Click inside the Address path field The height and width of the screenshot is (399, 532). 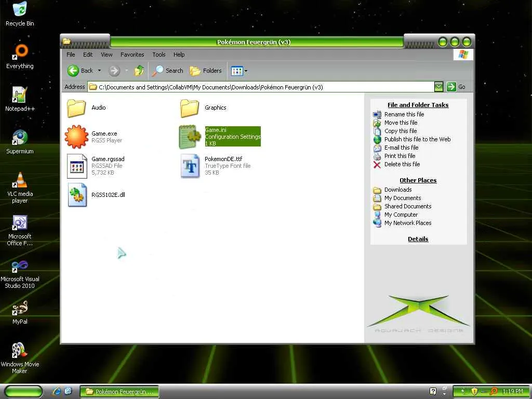click(x=261, y=87)
